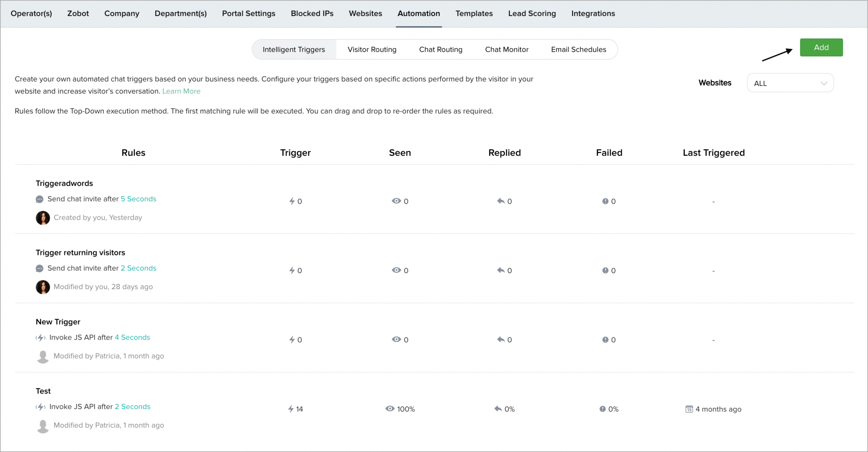
Task: Open the Websites ALL dropdown
Action: tap(790, 83)
